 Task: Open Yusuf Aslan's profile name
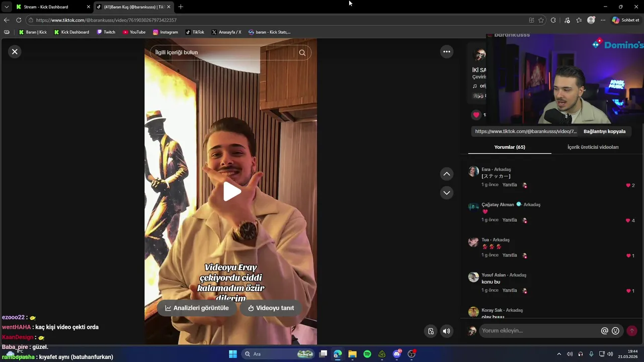tap(493, 275)
